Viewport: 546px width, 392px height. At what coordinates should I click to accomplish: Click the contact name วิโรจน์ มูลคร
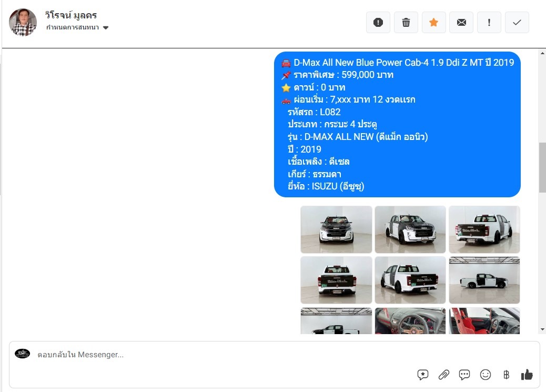tap(71, 15)
